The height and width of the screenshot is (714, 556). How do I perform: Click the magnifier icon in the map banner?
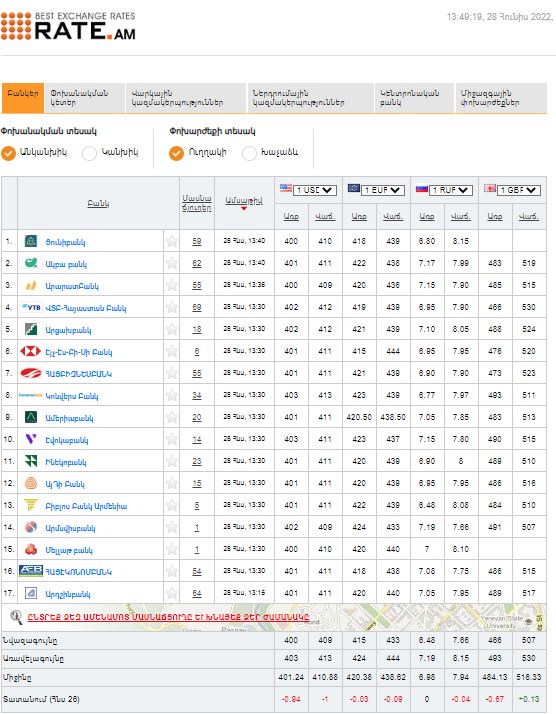click(16, 617)
